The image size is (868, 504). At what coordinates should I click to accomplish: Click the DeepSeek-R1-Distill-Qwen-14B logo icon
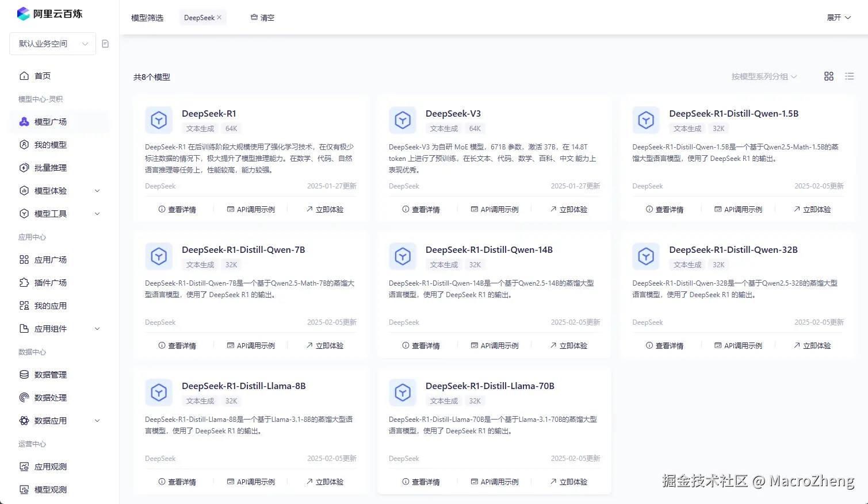point(403,256)
